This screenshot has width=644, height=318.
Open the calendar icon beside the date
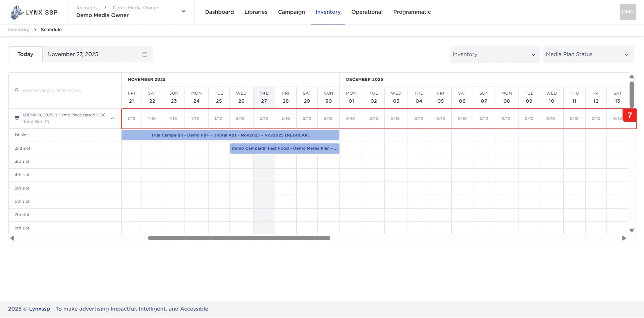pos(145,54)
